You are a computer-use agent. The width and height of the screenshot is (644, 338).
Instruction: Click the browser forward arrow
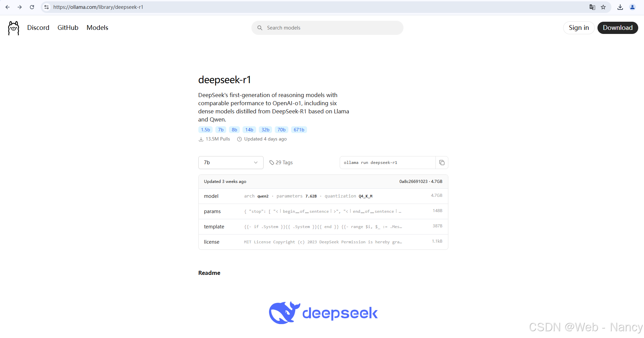coord(20,7)
